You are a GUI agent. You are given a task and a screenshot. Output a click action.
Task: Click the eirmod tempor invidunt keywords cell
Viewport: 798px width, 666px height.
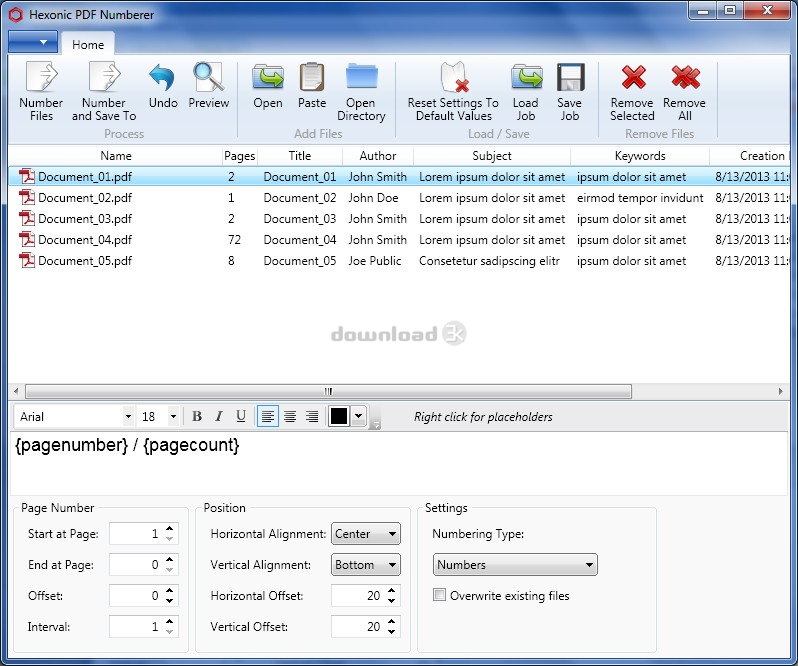pyautogui.click(x=640, y=197)
